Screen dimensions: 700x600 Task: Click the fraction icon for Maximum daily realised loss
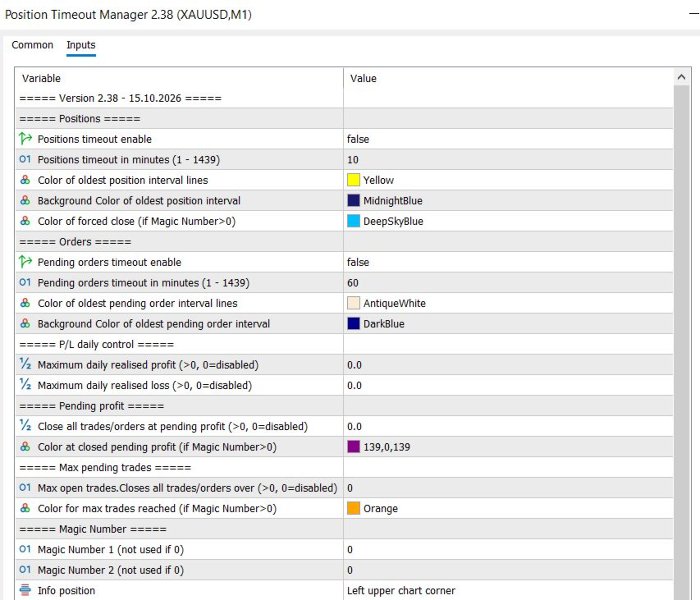coord(25,385)
